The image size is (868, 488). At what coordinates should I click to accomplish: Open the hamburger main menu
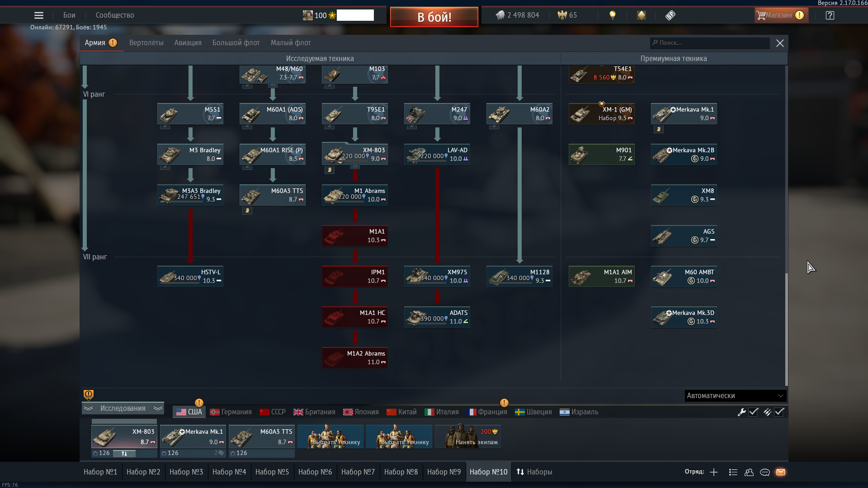pos(39,15)
